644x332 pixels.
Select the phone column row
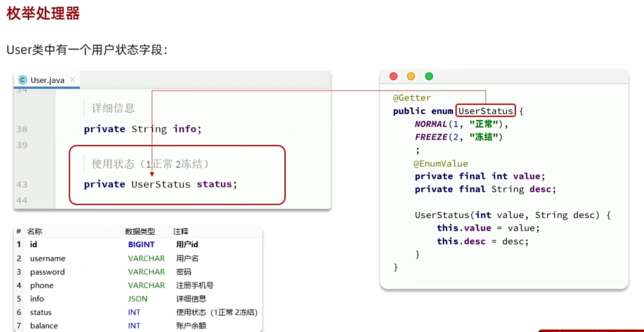pyautogui.click(x=138, y=285)
